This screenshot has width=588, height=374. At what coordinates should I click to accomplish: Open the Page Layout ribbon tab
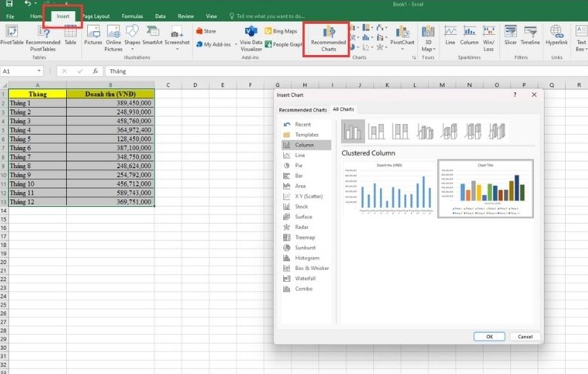(96, 16)
